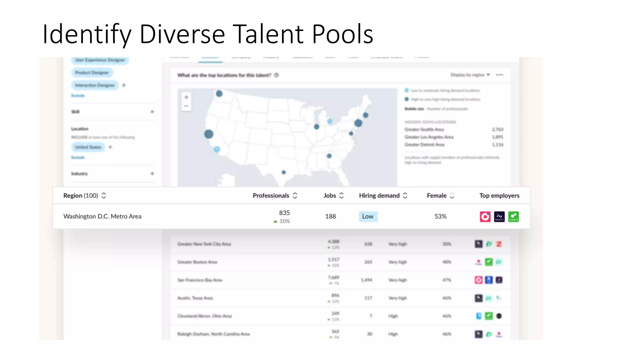Image resolution: width=644 pixels, height=362 pixels.
Task: Click the black round employer logo in Cleveland row
Action: point(499,316)
